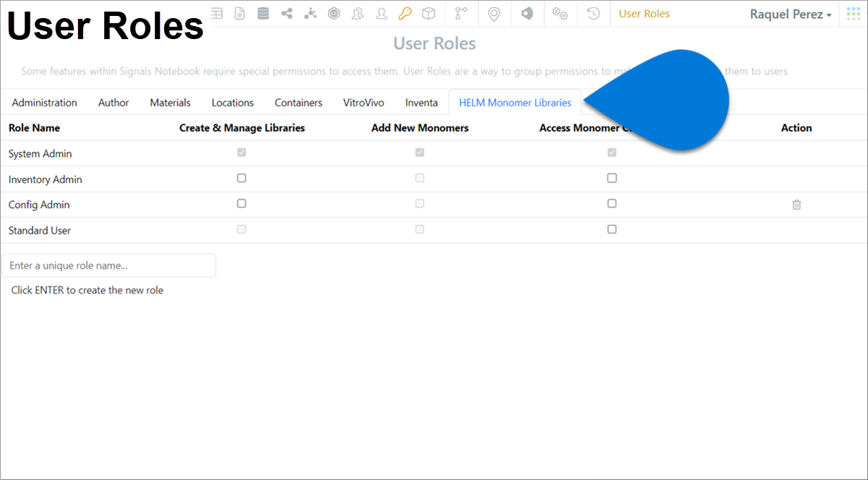This screenshot has height=480, width=868.
Task: Open the double gears settings icon
Action: pos(559,13)
